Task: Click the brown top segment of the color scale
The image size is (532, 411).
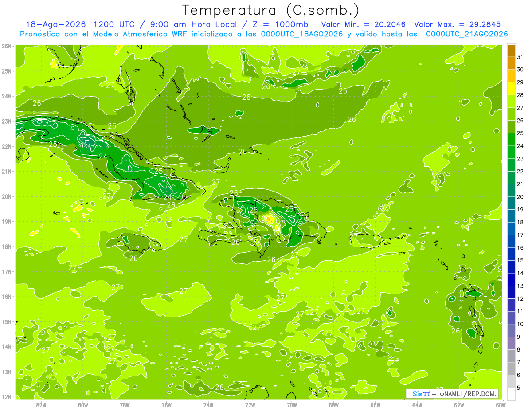Action: [x=511, y=51]
